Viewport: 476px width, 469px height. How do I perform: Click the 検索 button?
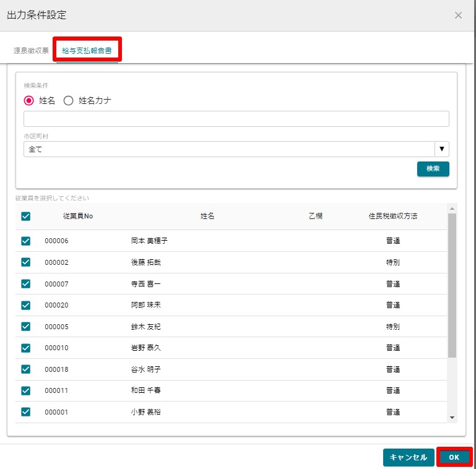pos(433,169)
